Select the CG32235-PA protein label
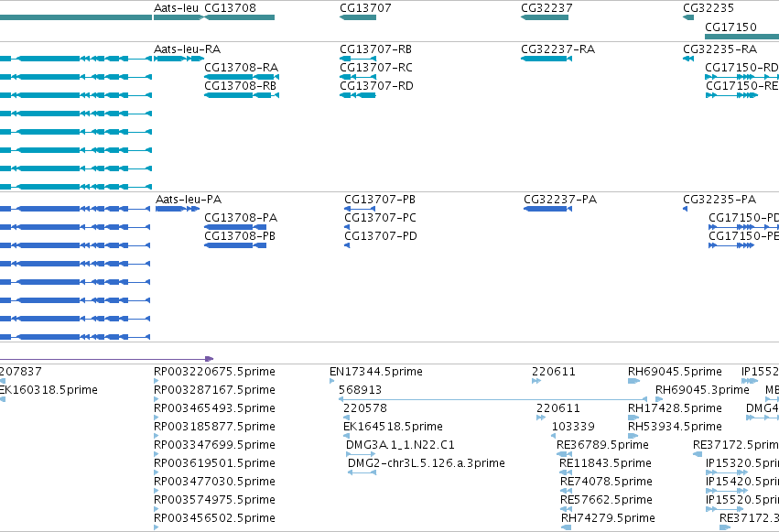 (x=719, y=200)
